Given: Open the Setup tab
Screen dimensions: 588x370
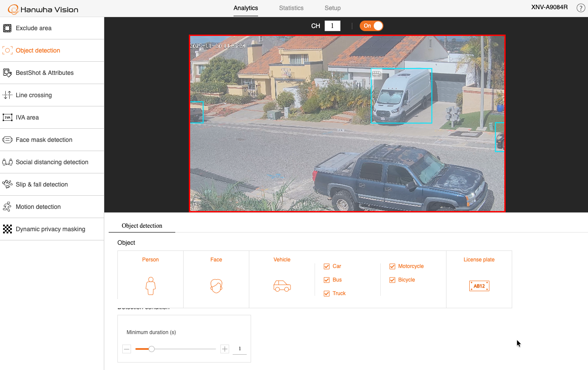Looking at the screenshot, I should click(333, 8).
